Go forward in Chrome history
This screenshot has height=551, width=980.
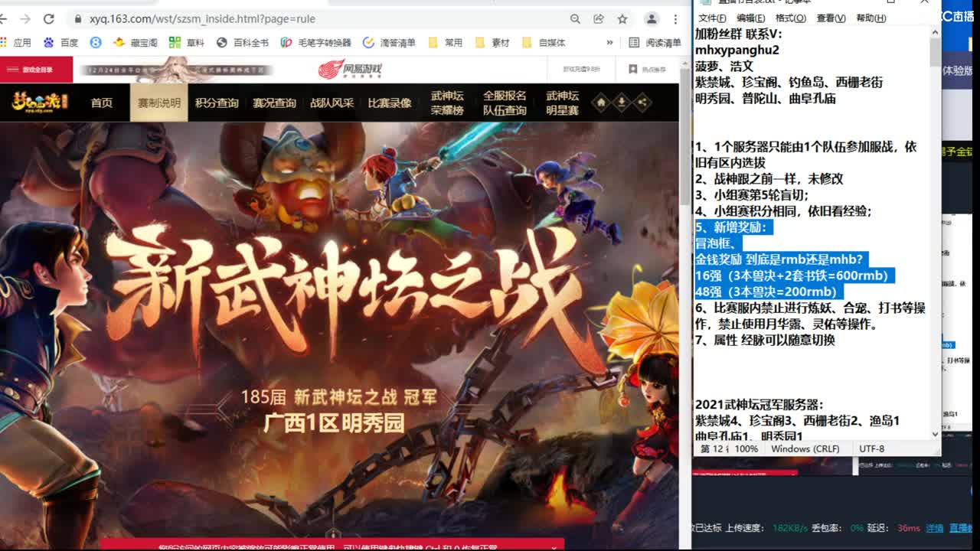[25, 19]
